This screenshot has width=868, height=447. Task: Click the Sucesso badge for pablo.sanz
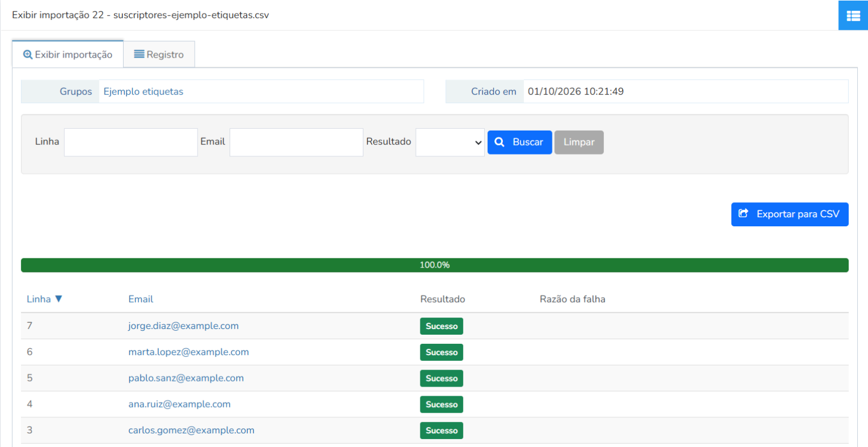(x=441, y=379)
